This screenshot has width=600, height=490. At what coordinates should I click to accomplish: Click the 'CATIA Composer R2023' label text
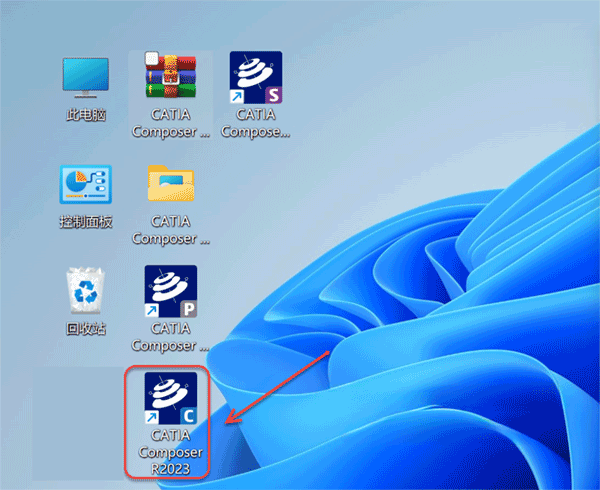(171, 452)
